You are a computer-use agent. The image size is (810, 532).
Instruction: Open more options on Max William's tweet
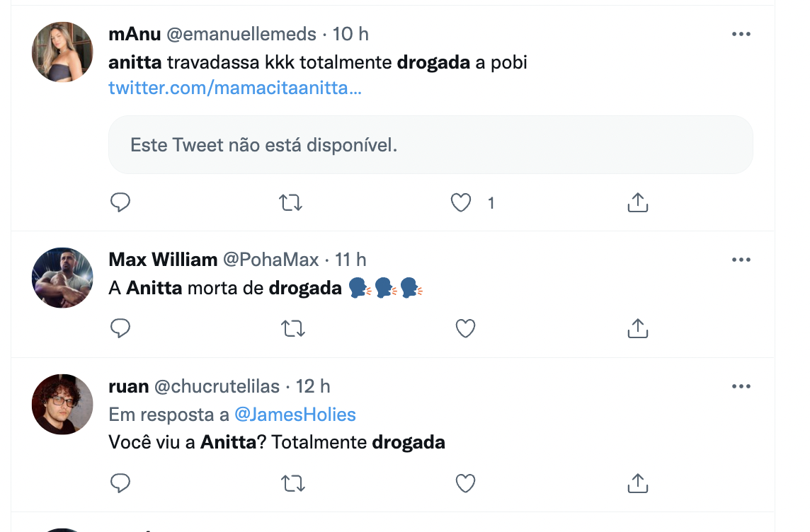741,260
